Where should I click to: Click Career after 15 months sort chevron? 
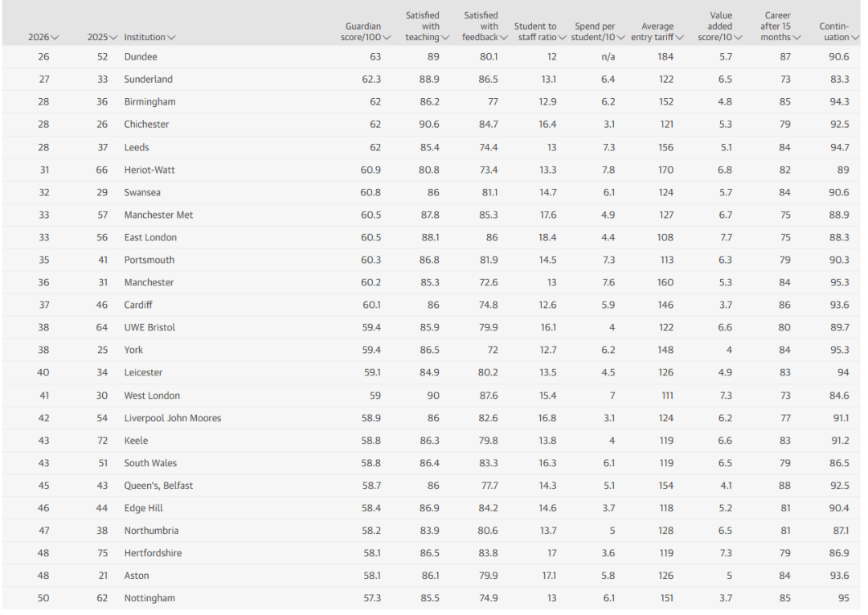(797, 38)
